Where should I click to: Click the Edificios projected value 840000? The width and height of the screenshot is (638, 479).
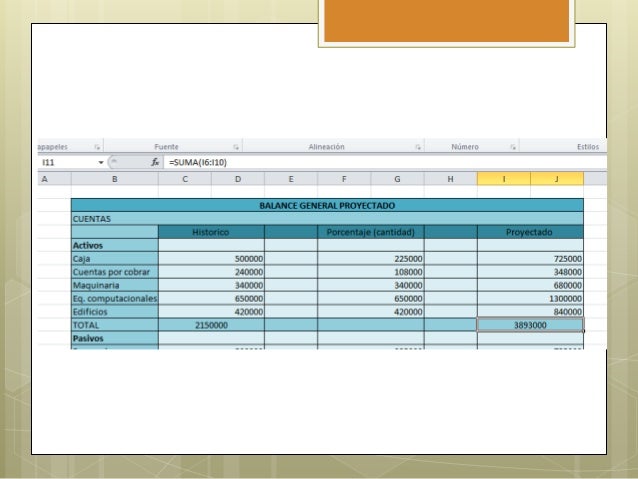point(530,312)
